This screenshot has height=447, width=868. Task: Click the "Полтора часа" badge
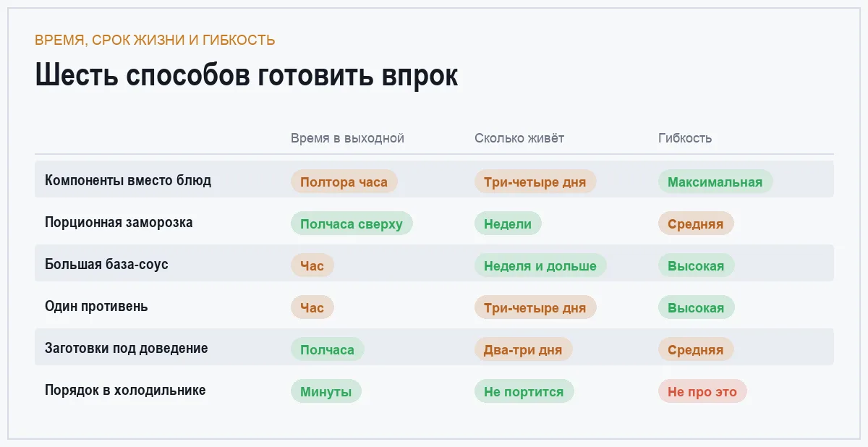[x=344, y=182]
